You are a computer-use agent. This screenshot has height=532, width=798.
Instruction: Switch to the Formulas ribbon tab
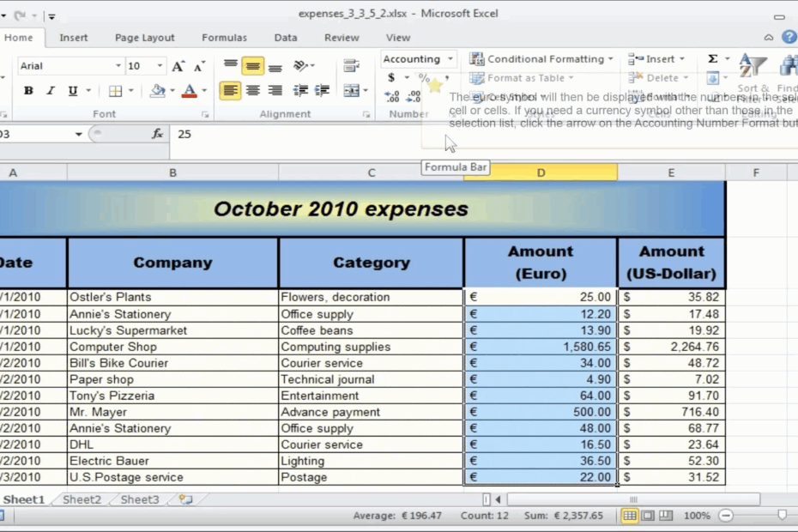pos(224,38)
